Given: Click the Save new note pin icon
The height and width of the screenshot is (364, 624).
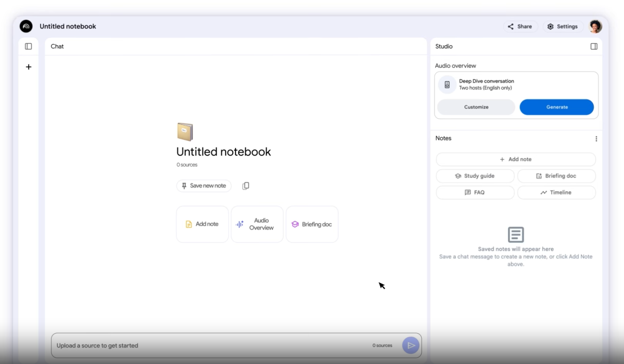Looking at the screenshot, I should 184,186.
